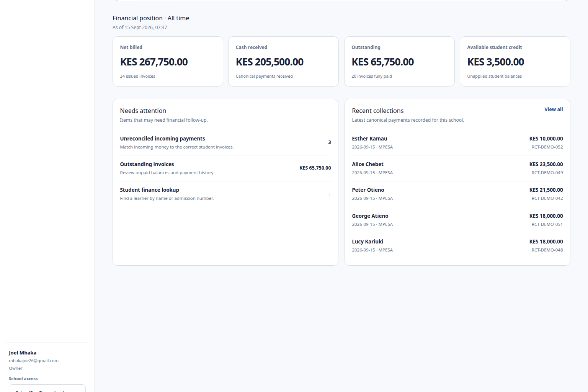Click Lucy Kariuki's KES 18,000.00 amount
The image size is (588, 392).
[x=546, y=242]
